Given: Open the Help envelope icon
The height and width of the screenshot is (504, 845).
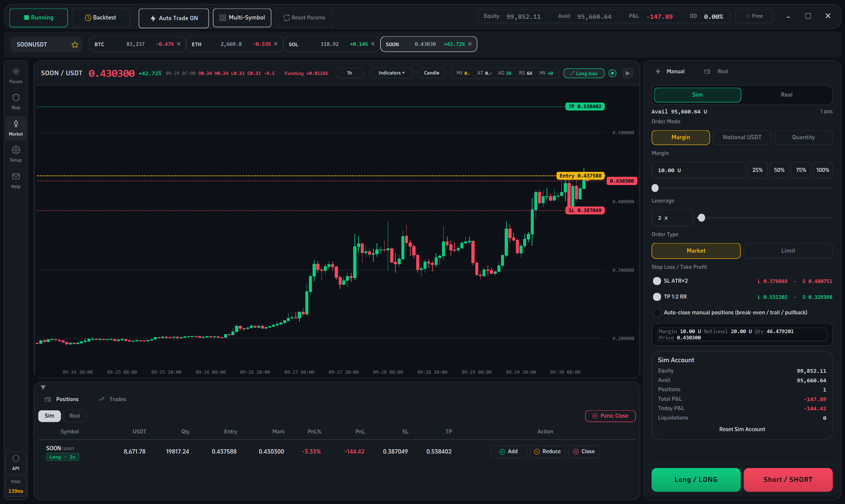Looking at the screenshot, I should (16, 180).
